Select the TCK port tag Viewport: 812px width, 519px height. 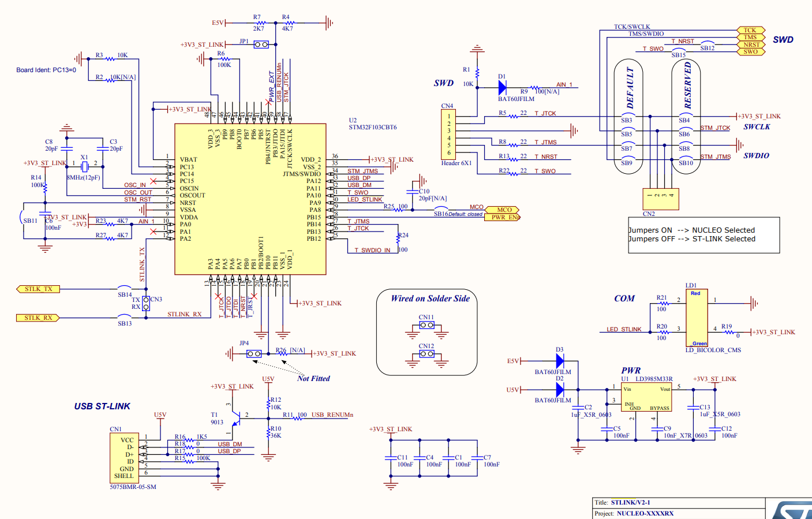click(x=751, y=30)
